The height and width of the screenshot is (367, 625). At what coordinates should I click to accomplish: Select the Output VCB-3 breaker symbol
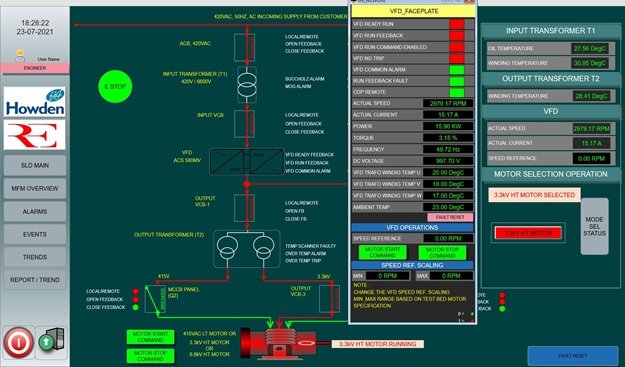click(x=330, y=298)
